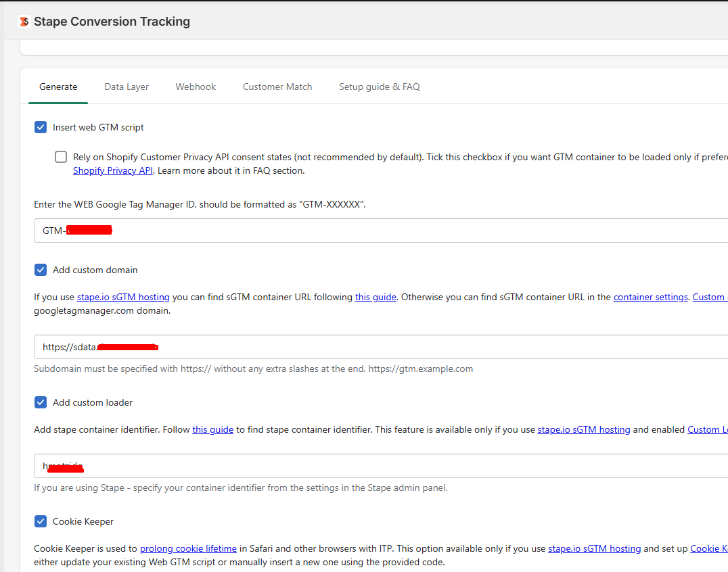Enable Rely on Shopify Customer Privacy API checkbox
The height and width of the screenshot is (572, 728).
pos(61,157)
